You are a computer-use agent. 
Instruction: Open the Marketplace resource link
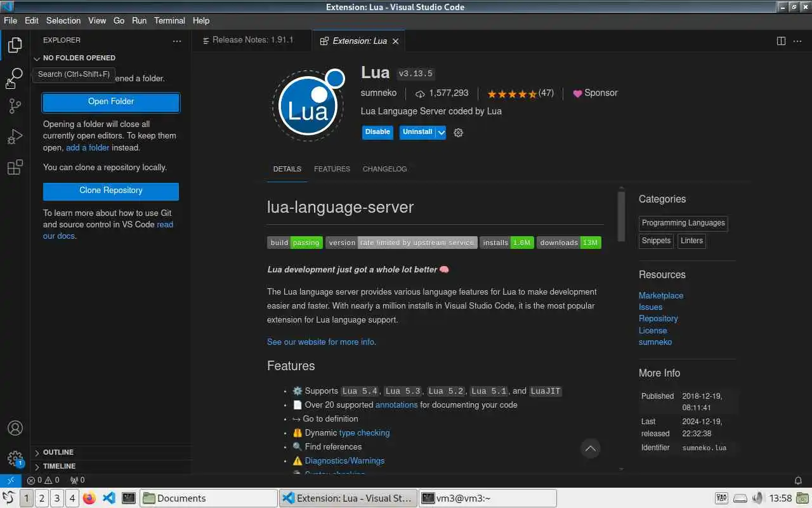click(661, 295)
